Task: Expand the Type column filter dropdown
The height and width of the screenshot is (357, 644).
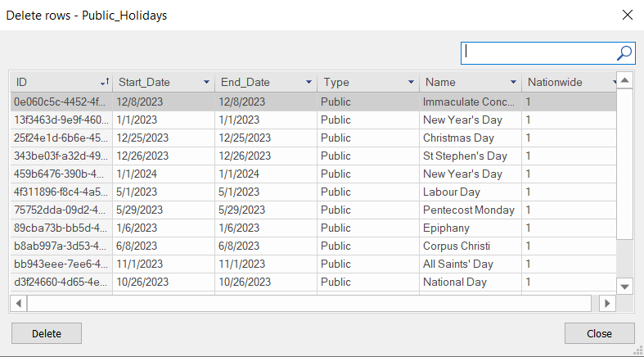Action: click(411, 82)
